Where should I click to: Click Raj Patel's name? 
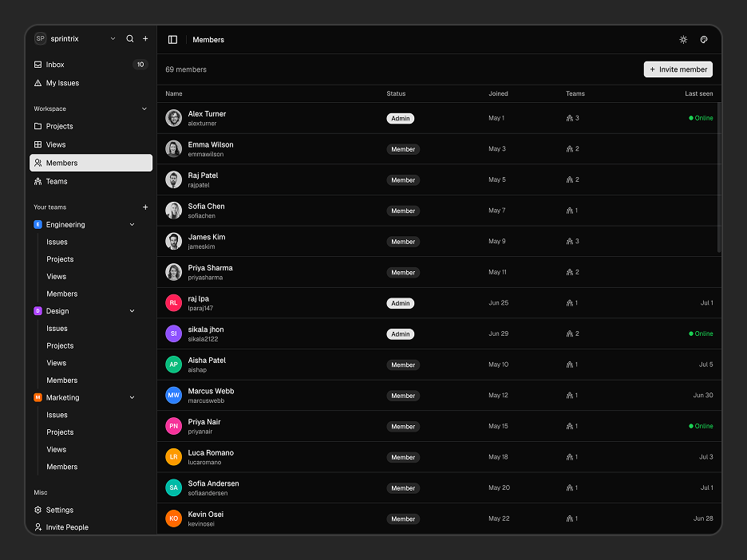[x=203, y=175]
